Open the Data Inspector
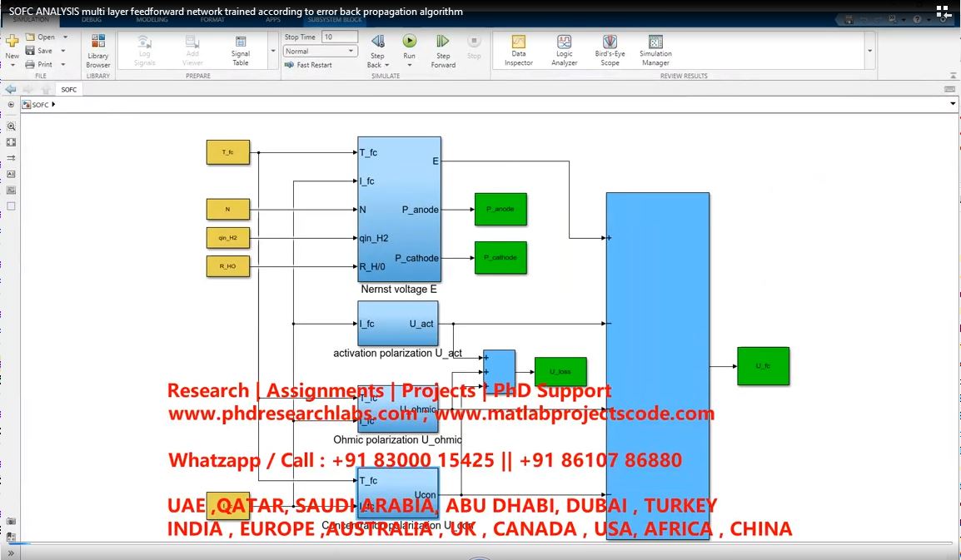The height and width of the screenshot is (560, 961). (519, 50)
